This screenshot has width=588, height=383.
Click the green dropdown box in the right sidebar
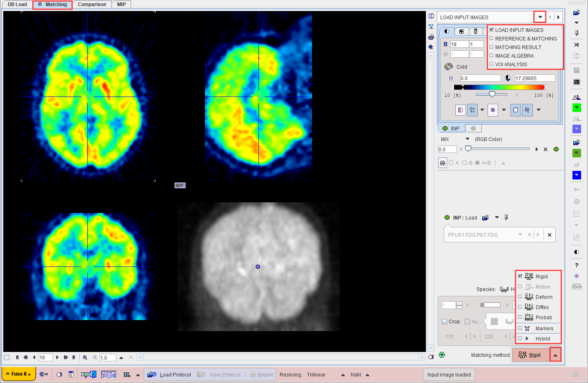[577, 108]
